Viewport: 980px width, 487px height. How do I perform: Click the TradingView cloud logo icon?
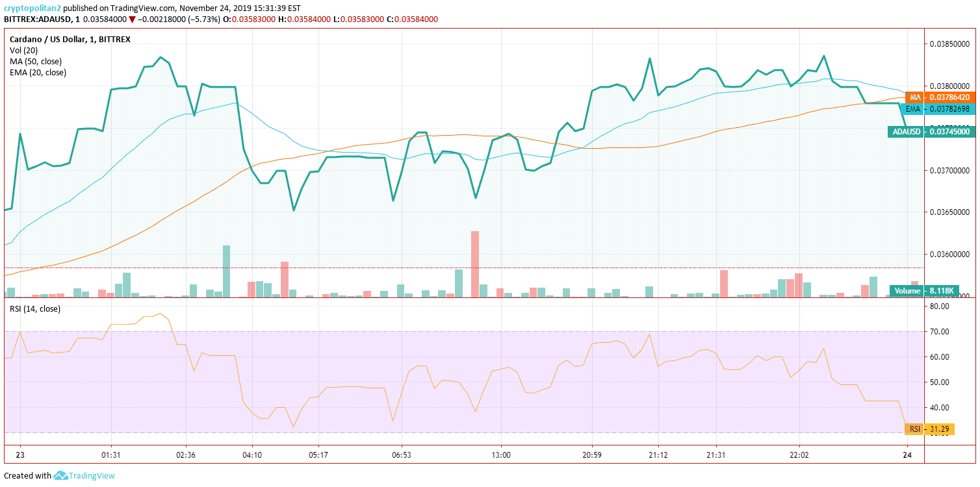60,475
